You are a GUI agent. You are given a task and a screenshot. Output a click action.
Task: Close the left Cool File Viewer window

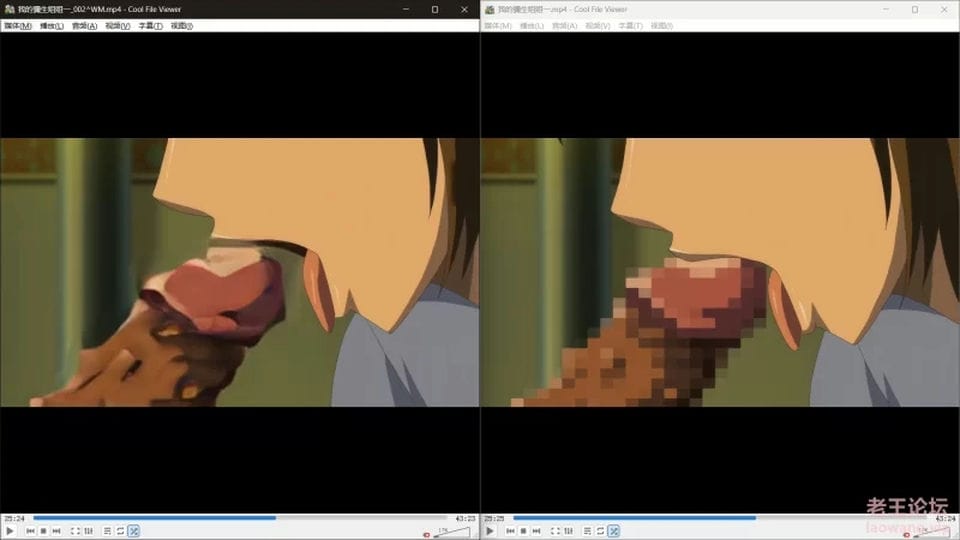tap(464, 9)
